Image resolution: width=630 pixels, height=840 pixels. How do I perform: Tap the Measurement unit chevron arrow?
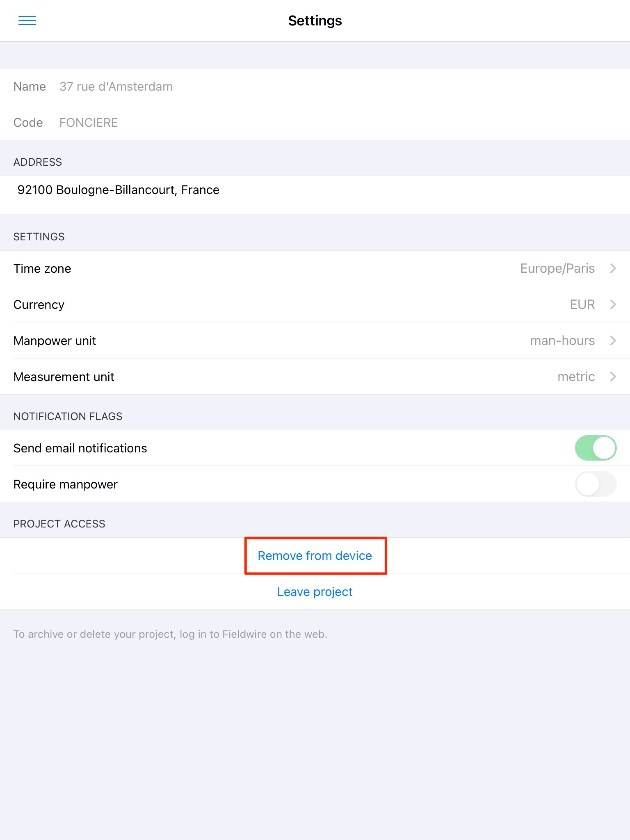pos(613,377)
